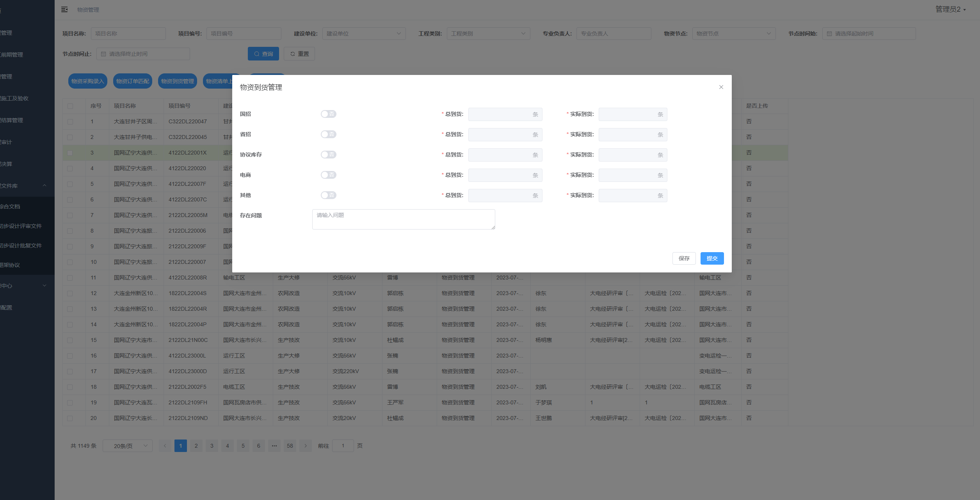The image size is (980, 500).
Task: Click the 前往 page number input
Action: (x=343, y=446)
